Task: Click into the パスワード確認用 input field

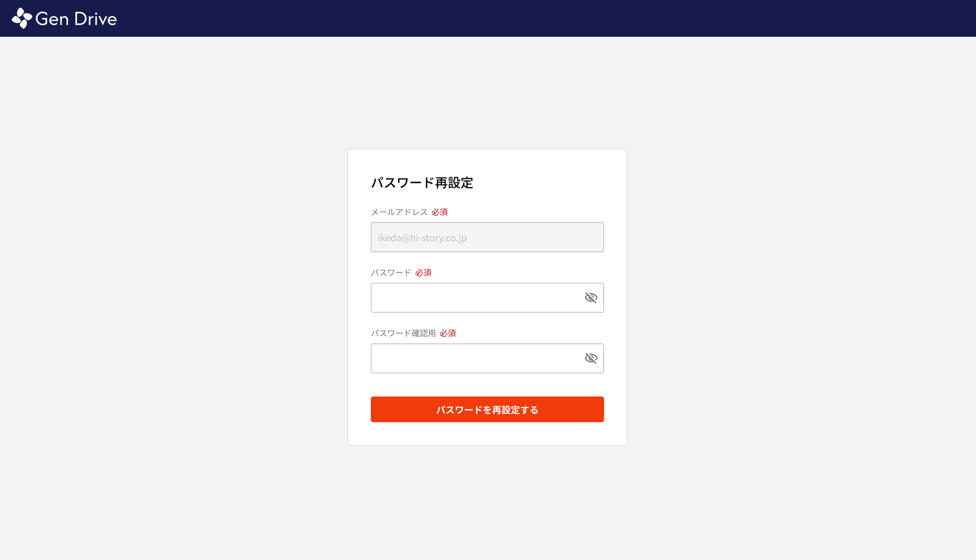Action: tap(477, 358)
